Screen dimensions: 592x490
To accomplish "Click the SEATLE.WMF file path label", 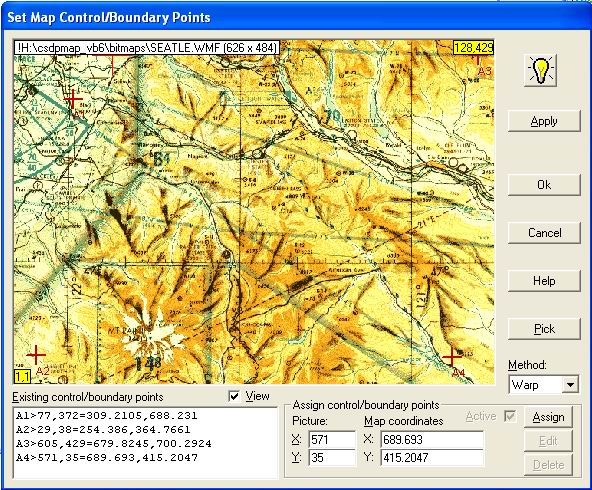I will (x=147, y=48).
